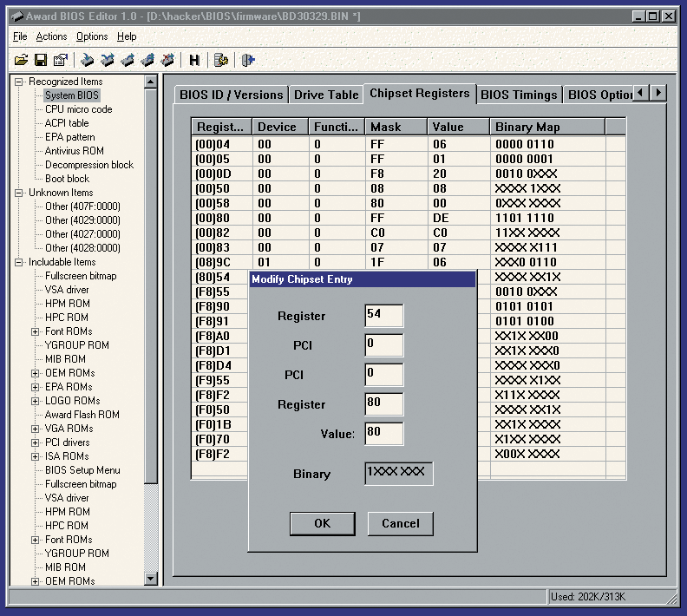Viewport: 687px width, 616px height.
Task: Confirm the chipset entry with OK
Action: (x=323, y=523)
